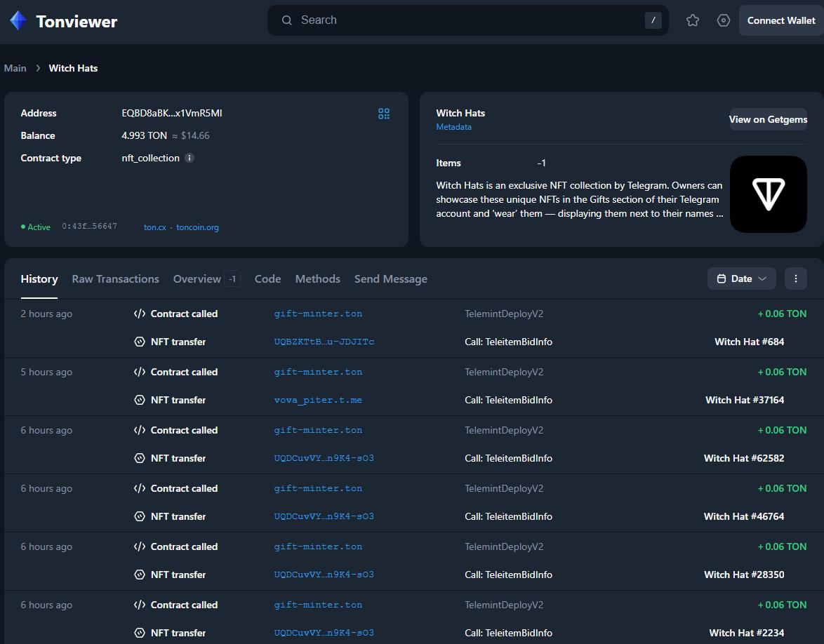Click the slash shortcut icon in search
The height and width of the screenshot is (644, 824).
point(653,20)
